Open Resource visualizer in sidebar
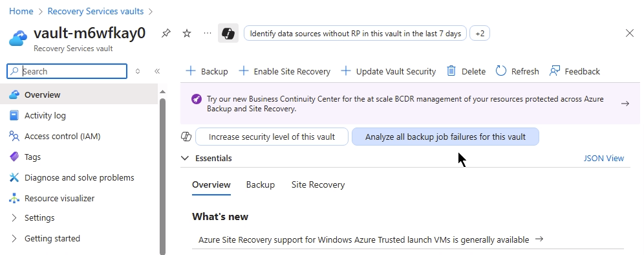This screenshot has height=255, width=644. pyautogui.click(x=59, y=198)
